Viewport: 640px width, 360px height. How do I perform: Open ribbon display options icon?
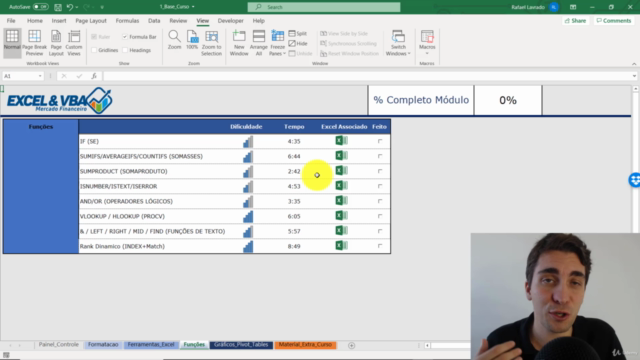(573, 7)
